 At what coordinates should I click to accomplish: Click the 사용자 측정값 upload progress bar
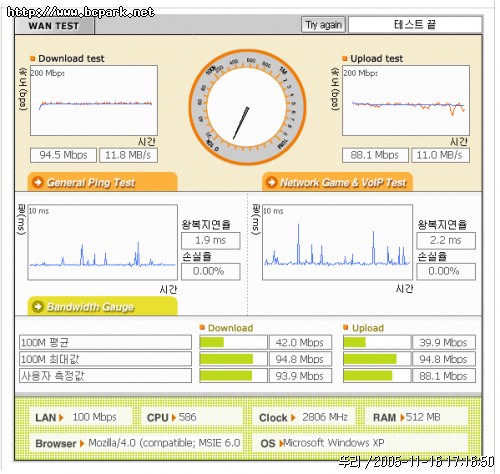[377, 376]
